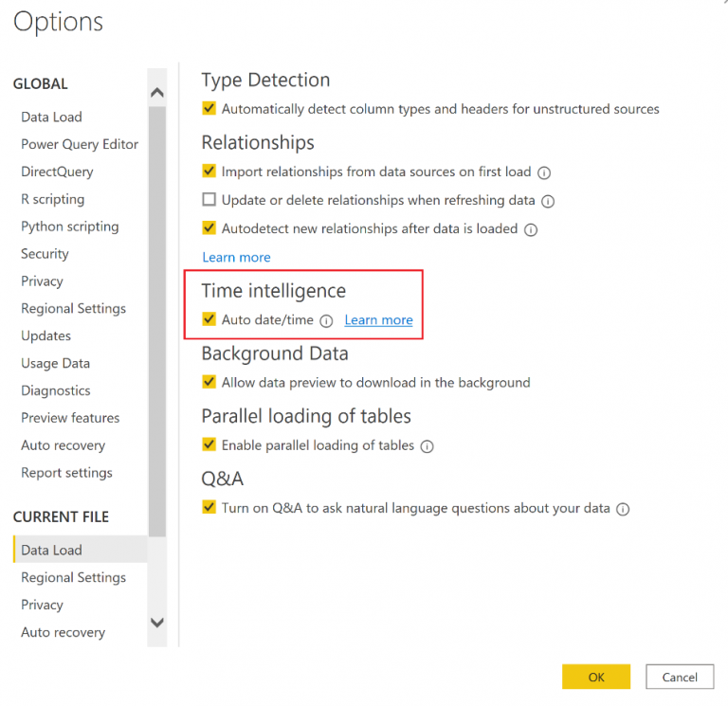Open Global Data Load settings
Image resolution: width=728 pixels, height=706 pixels.
51,117
